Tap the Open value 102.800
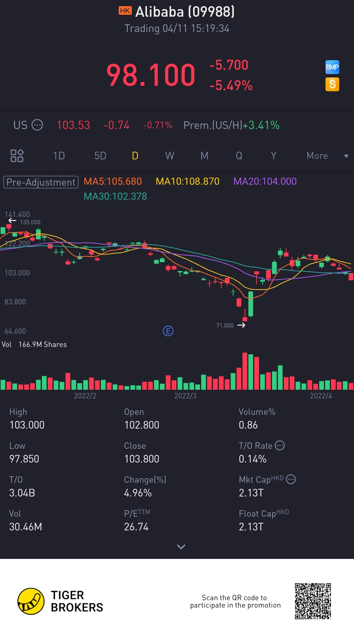 [142, 425]
